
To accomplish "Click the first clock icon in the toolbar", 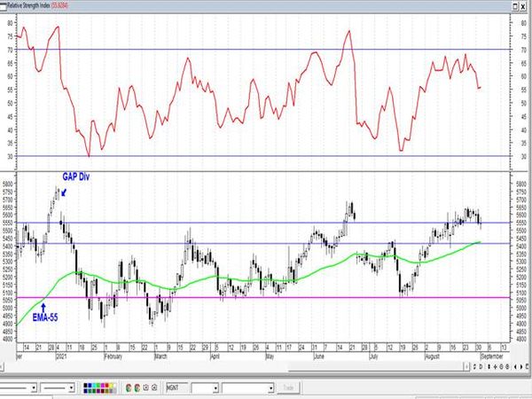I will coord(146,387).
